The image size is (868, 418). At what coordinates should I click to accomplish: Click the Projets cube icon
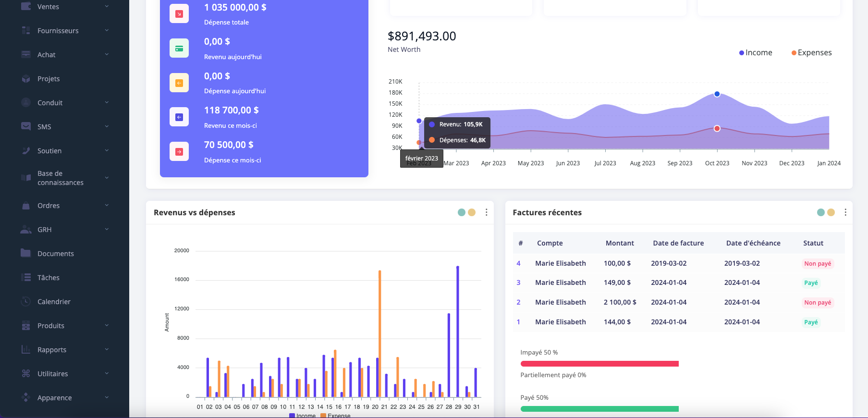coord(26,78)
